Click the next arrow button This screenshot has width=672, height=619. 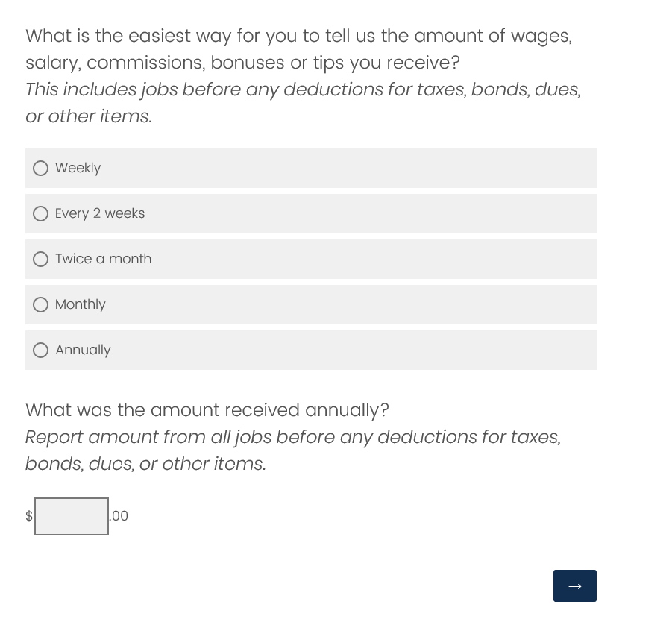574,585
